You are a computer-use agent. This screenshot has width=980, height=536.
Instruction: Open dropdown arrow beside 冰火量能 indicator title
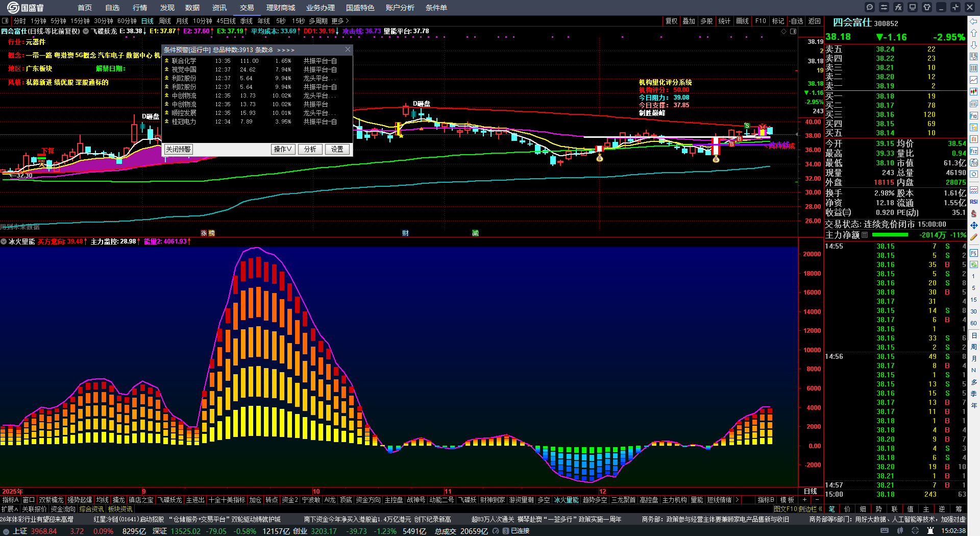[x=4, y=241]
